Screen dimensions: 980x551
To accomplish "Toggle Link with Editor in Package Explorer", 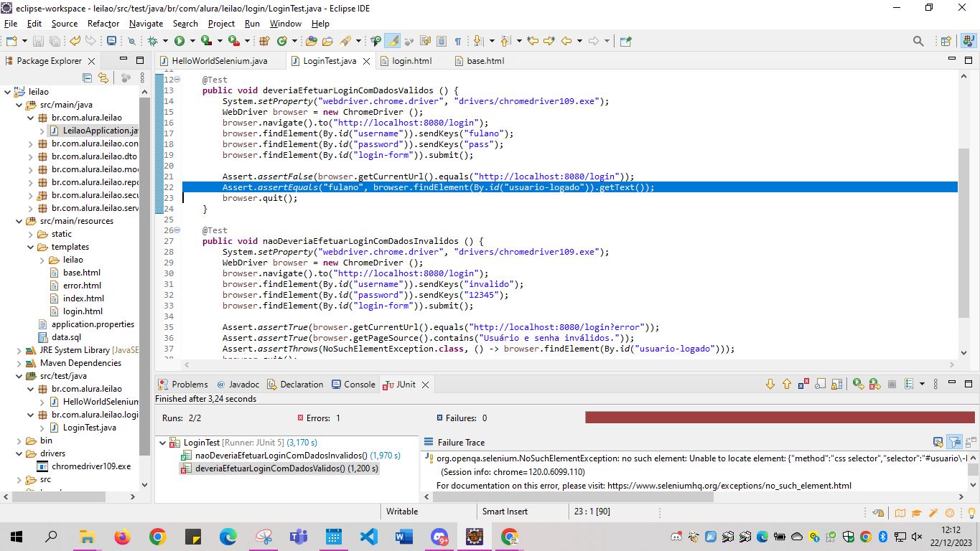I will coord(103,78).
